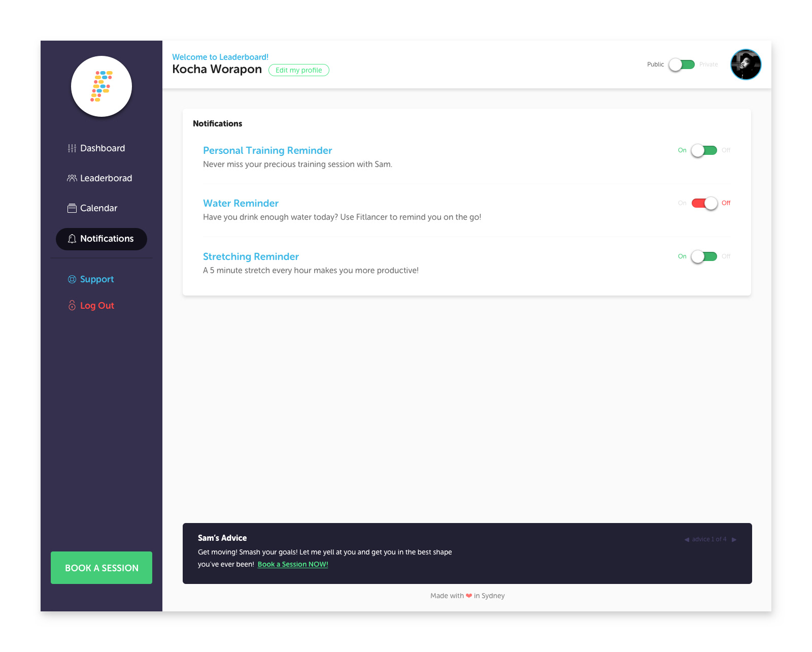Image resolution: width=812 pixels, height=652 pixels.
Task: Open Leaderborad from the sidebar icon
Action: pyautogui.click(x=71, y=178)
